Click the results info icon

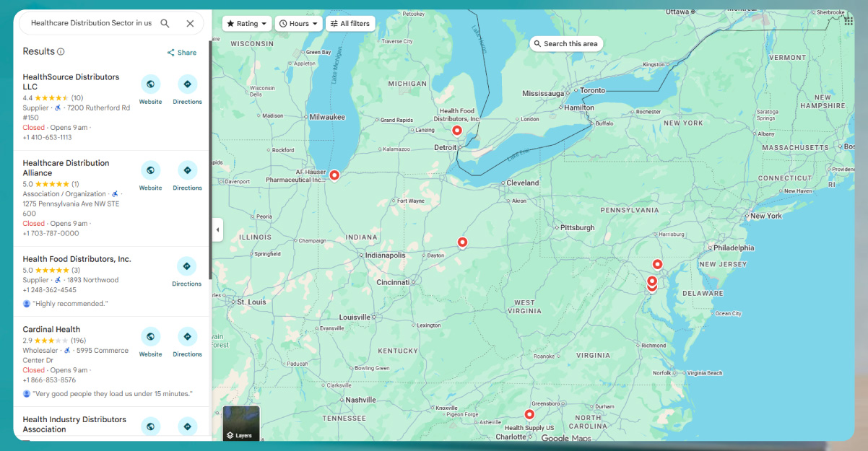[x=61, y=52]
